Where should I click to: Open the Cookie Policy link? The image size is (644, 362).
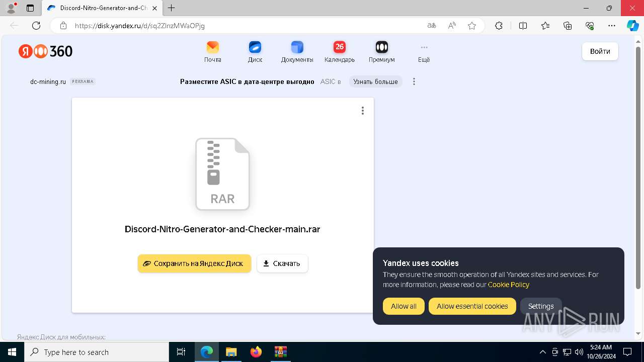(x=509, y=285)
